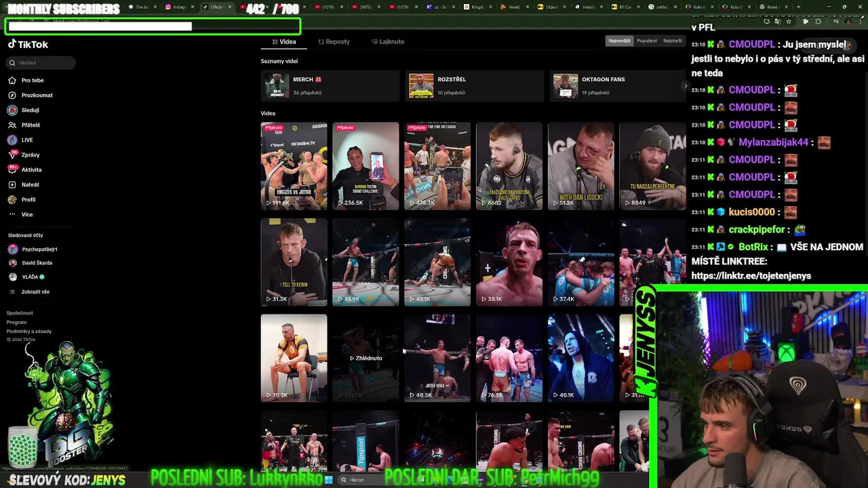
Task: Click the TikTok logo
Action: [x=28, y=44]
